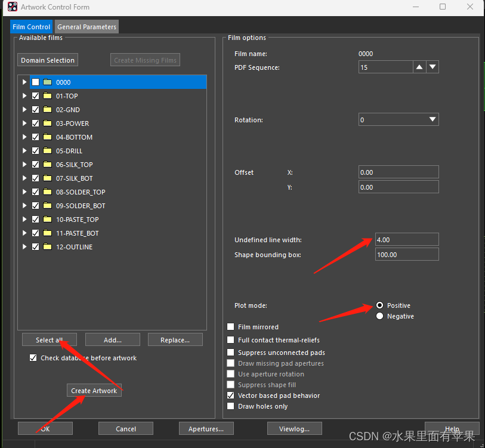Open the Film Control tab
Viewport: 485px width, 448px height.
click(32, 27)
